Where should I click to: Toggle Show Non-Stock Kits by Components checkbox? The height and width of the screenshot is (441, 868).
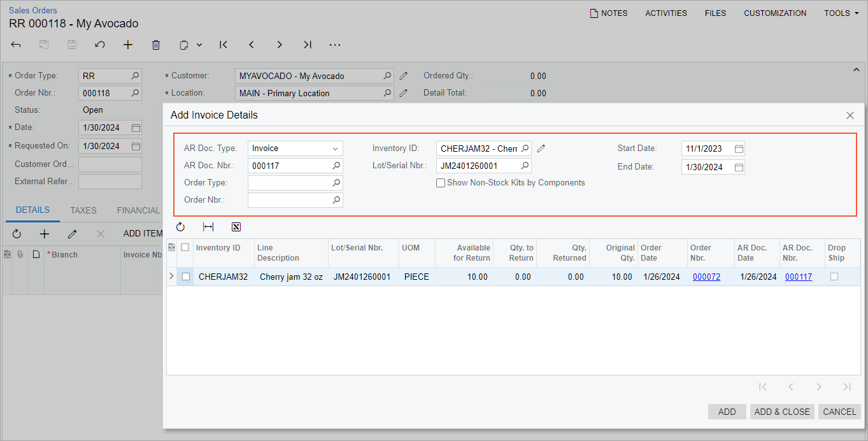(x=441, y=183)
